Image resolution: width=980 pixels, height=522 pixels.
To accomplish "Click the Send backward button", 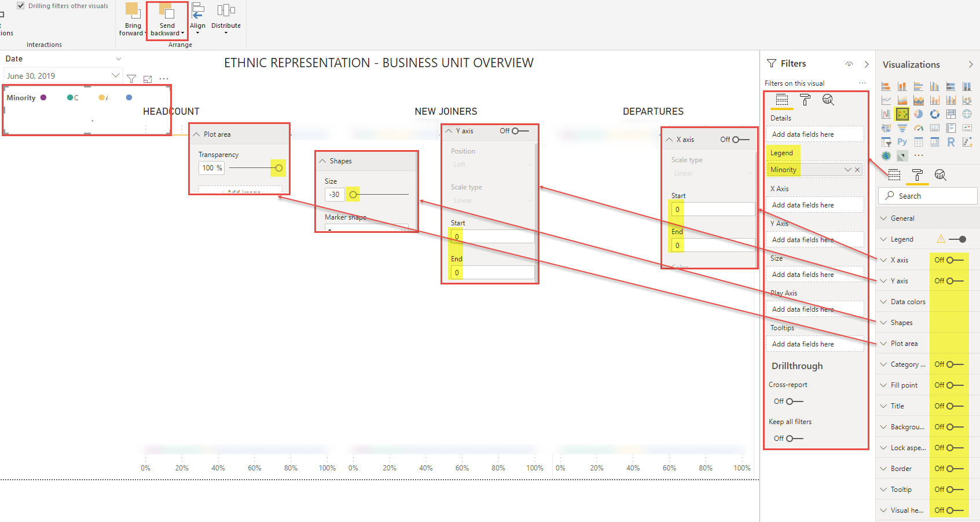I will 167,21.
